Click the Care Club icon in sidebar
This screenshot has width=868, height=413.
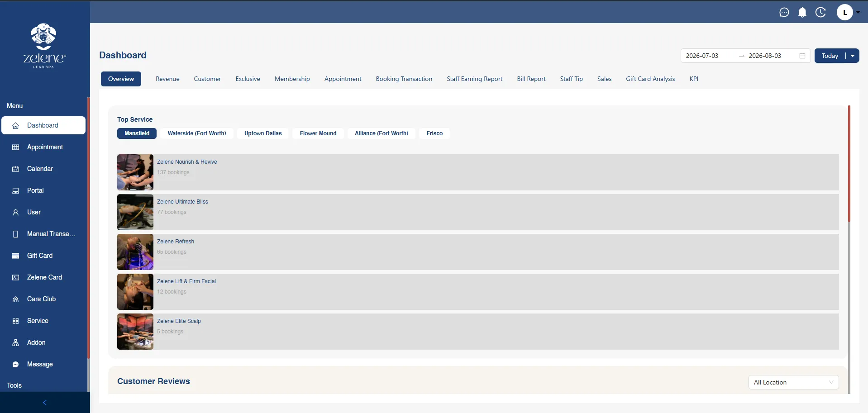click(x=16, y=299)
